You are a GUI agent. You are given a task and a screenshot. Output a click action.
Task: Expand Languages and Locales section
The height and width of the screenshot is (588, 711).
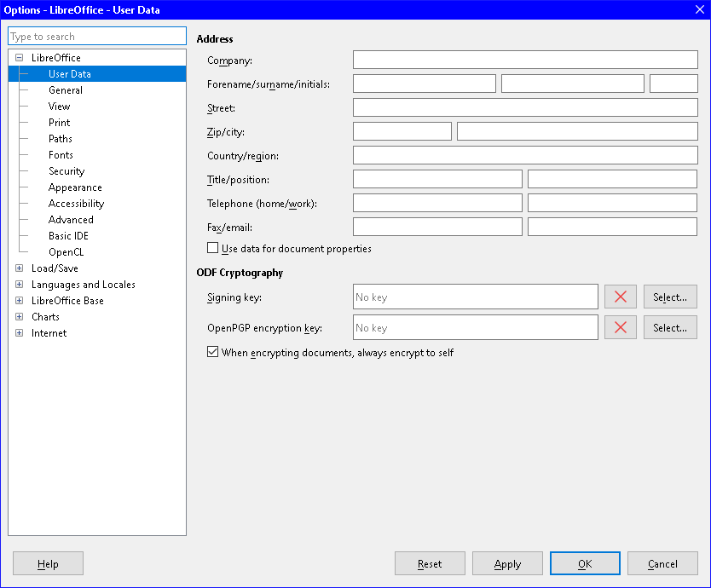pyautogui.click(x=19, y=285)
